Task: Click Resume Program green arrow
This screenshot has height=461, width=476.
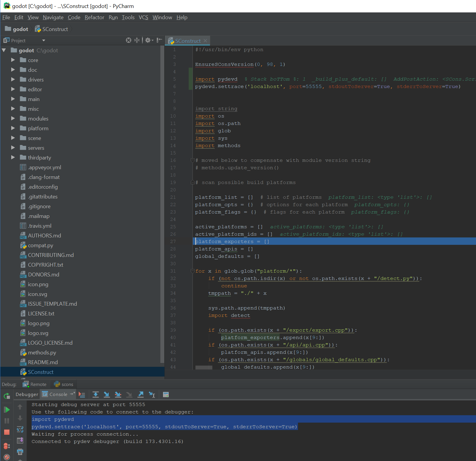Action: click(x=6, y=410)
